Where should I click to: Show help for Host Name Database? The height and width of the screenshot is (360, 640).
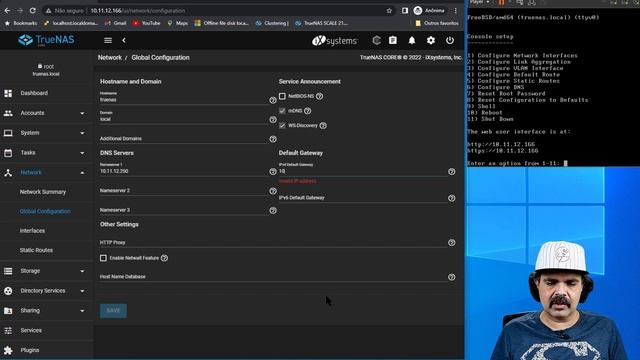click(451, 277)
